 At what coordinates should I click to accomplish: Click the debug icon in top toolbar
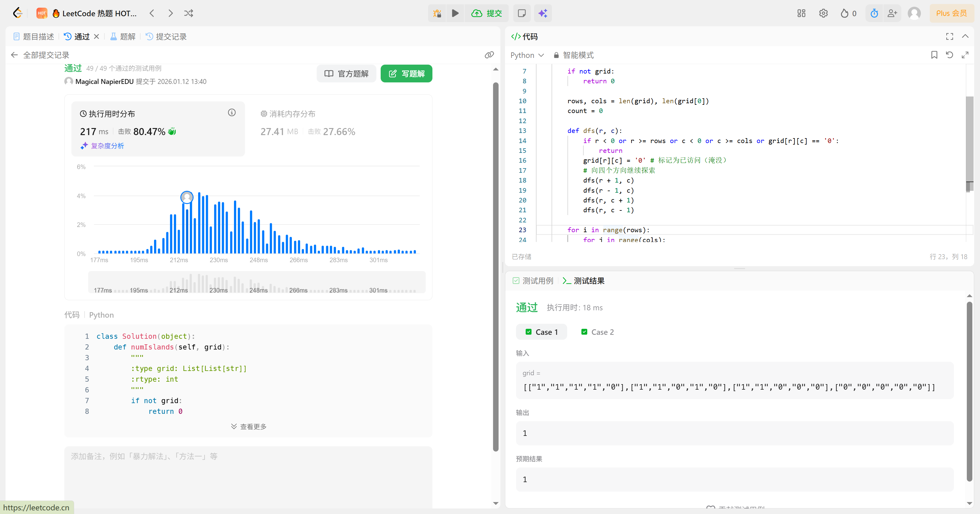pyautogui.click(x=437, y=13)
